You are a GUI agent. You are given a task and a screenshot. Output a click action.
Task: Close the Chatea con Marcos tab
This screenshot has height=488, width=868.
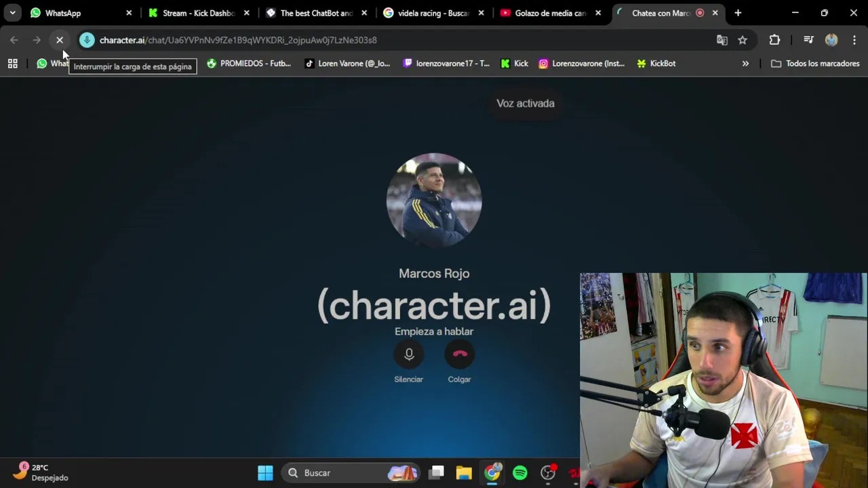[715, 13]
